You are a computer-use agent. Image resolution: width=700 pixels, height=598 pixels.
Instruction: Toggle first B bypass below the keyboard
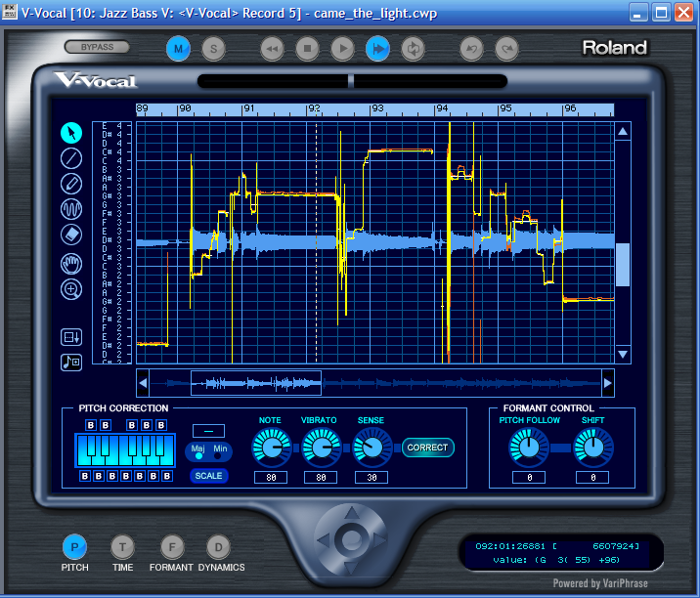point(85,476)
